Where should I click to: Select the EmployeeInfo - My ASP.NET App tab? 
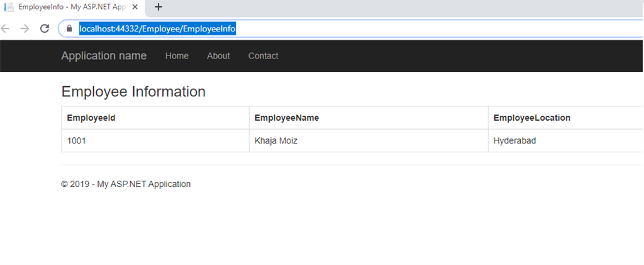click(x=69, y=7)
